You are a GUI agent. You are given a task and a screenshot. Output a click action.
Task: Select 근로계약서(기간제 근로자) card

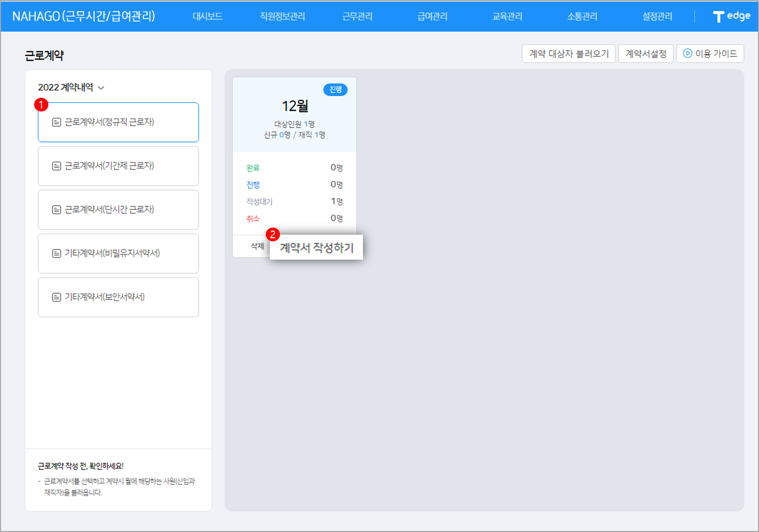point(118,166)
